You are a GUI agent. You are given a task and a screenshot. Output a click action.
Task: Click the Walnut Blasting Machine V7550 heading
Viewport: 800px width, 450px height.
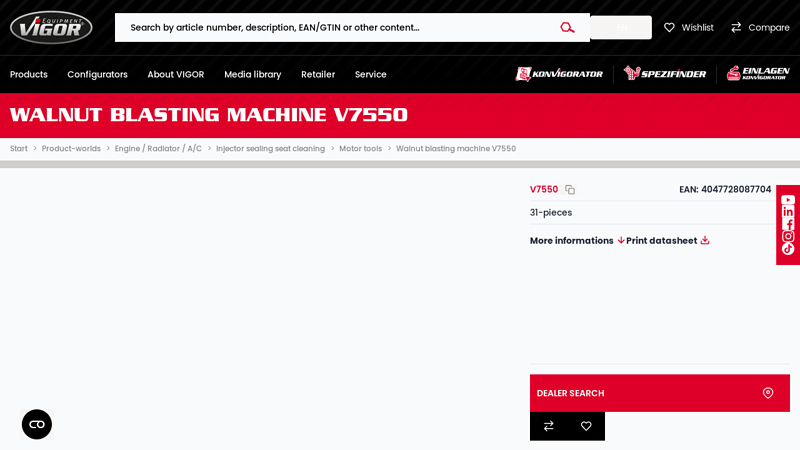coord(208,115)
